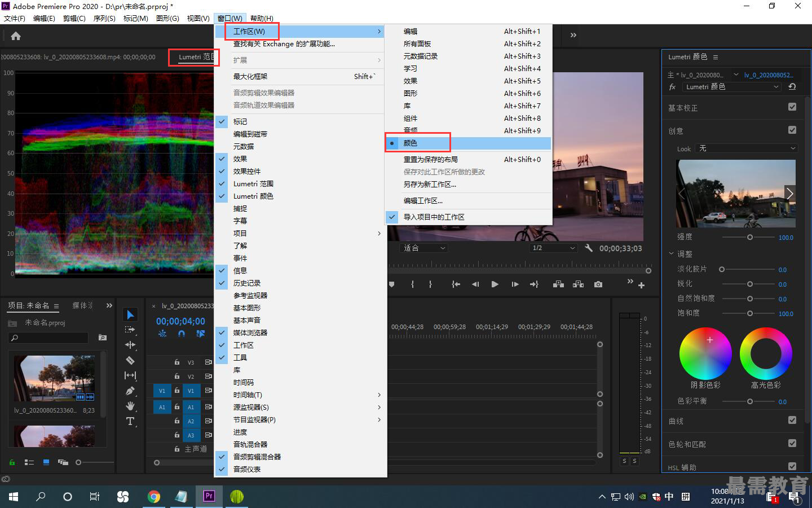The height and width of the screenshot is (508, 812).
Task: Click the 阴影色彩 color wheel
Action: 705,353
